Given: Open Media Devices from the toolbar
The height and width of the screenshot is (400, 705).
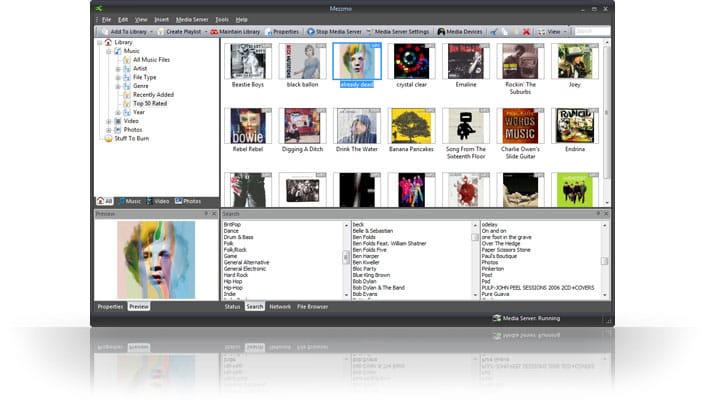Looking at the screenshot, I should [460, 31].
